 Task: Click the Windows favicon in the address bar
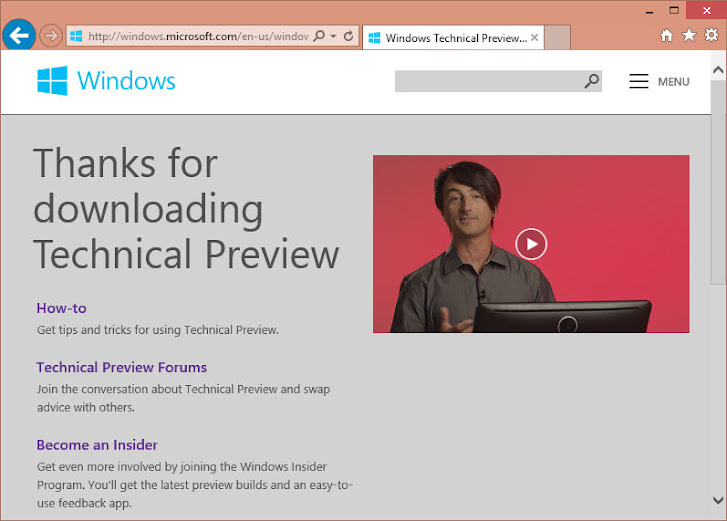pyautogui.click(x=76, y=36)
